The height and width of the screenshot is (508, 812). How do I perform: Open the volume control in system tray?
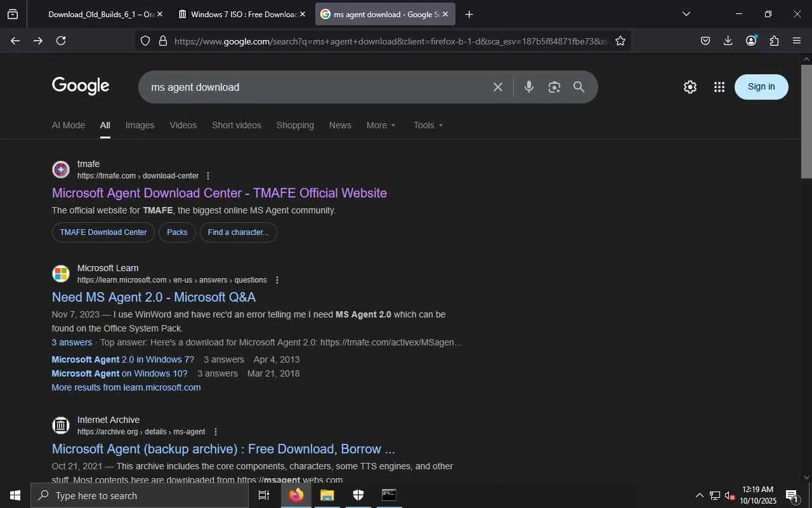(730, 495)
